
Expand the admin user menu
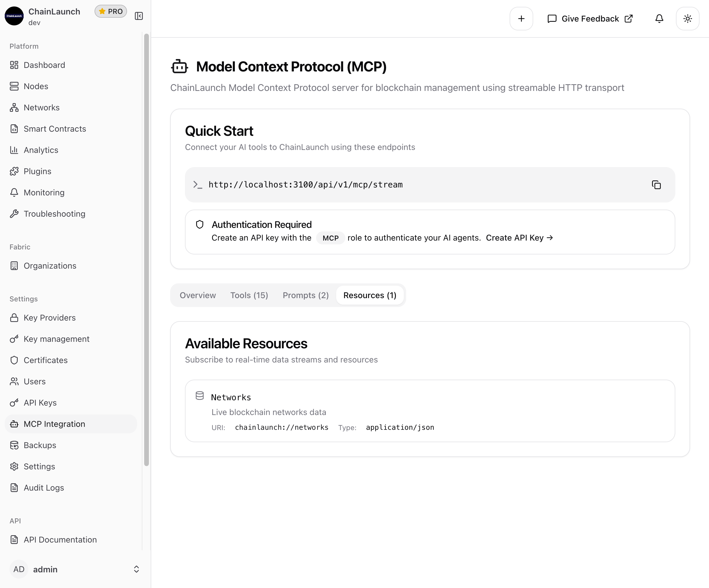(74, 569)
